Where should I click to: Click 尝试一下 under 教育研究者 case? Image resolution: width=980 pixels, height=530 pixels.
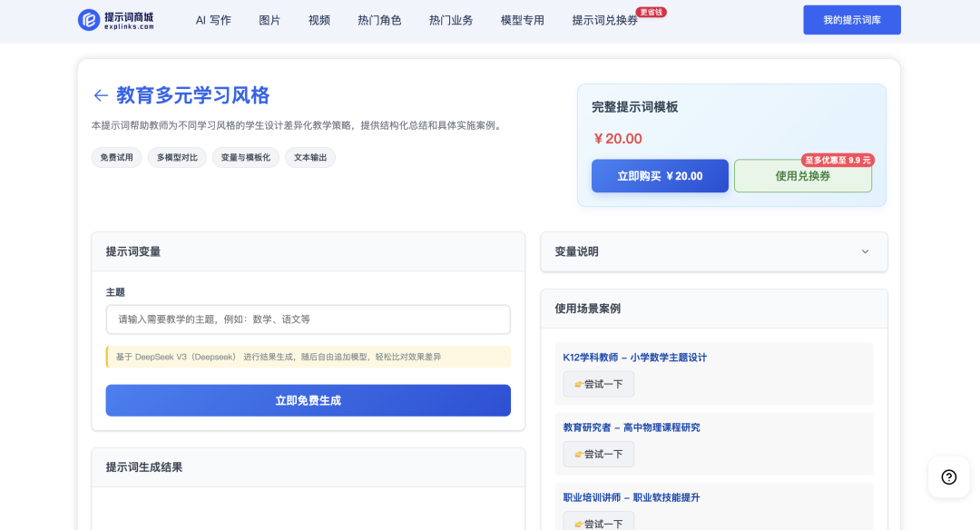coord(598,454)
